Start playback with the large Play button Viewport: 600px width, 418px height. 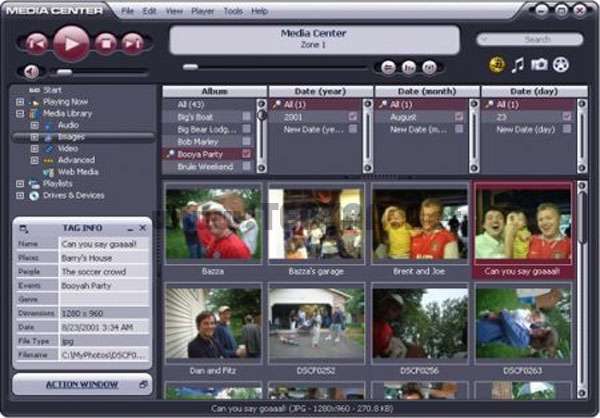(x=71, y=44)
